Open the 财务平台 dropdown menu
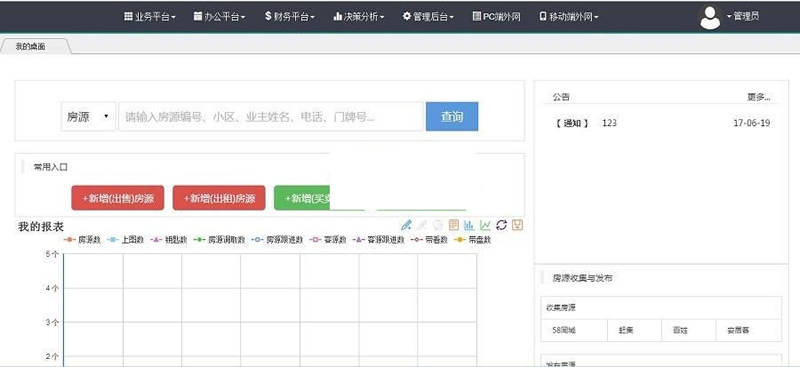 click(289, 16)
